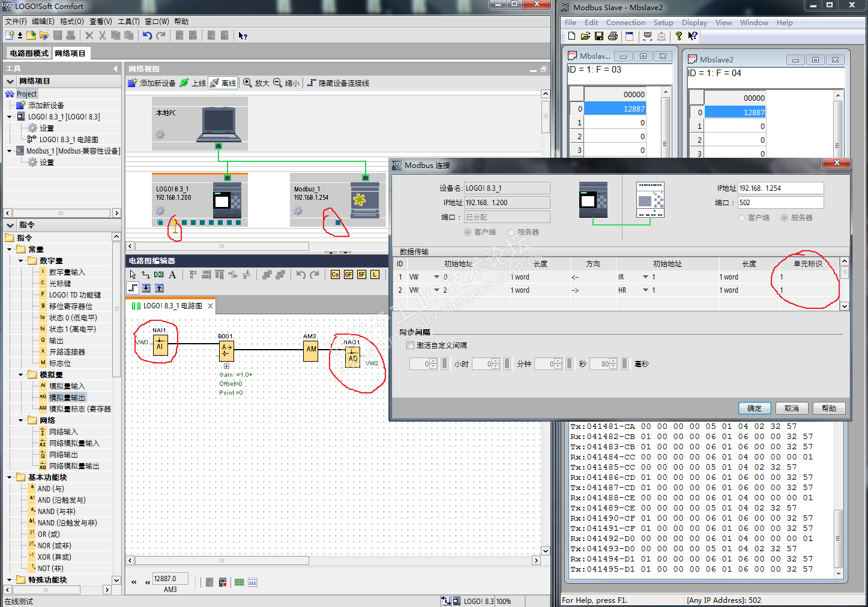Click the B001 analog amplifier block
Screen dimensions: 868x607
226,350
